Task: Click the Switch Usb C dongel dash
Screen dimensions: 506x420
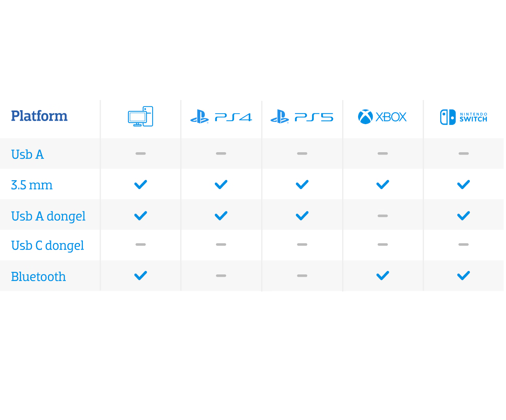Action: tap(464, 244)
